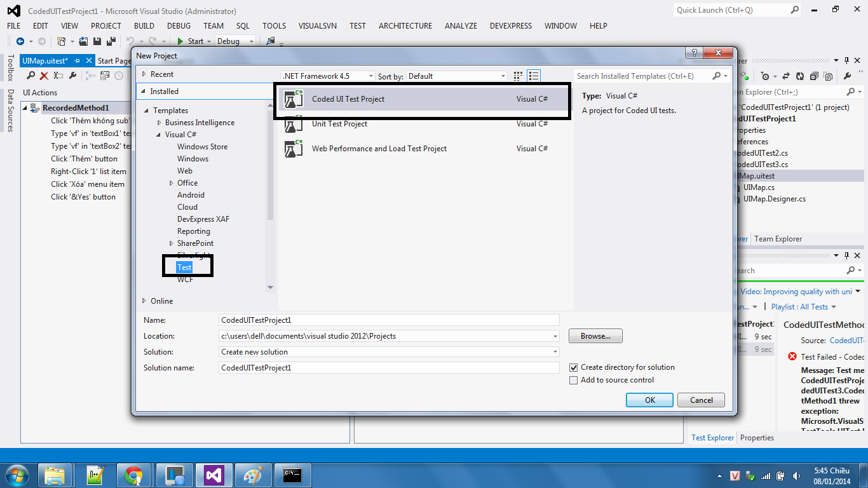
Task: Open Google Chrome from the taskbar
Action: point(133,475)
